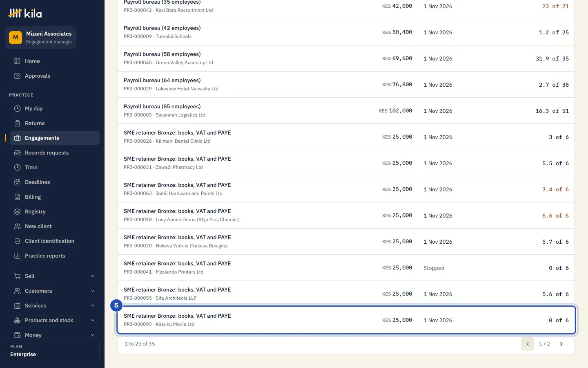Go to Records requests page
This screenshot has height=368, width=588.
point(55,153)
